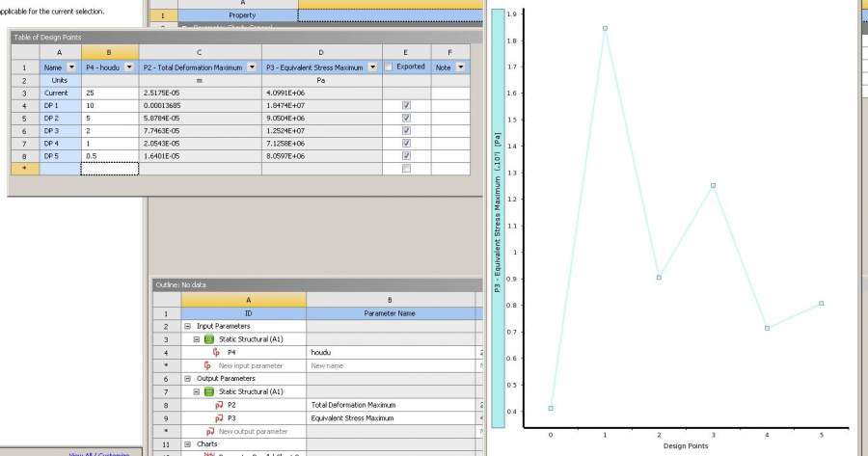868x456 pixels.
Task: Collapse the Output Parameters tree node
Action: [187, 379]
